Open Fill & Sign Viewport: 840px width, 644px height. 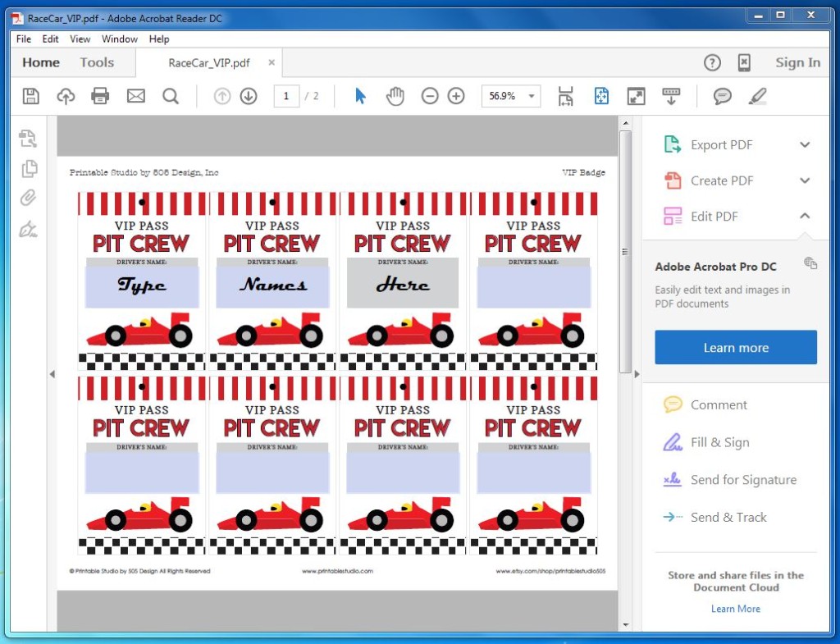click(x=719, y=442)
